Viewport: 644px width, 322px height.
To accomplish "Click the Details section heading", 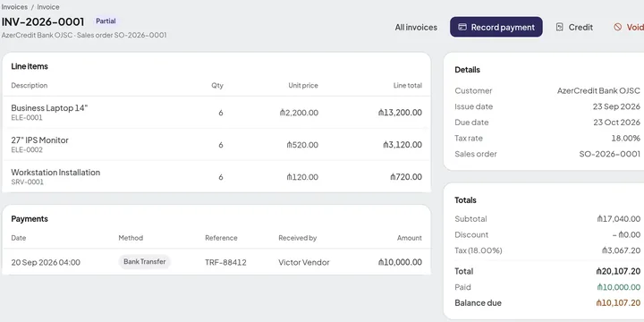I will [x=468, y=70].
